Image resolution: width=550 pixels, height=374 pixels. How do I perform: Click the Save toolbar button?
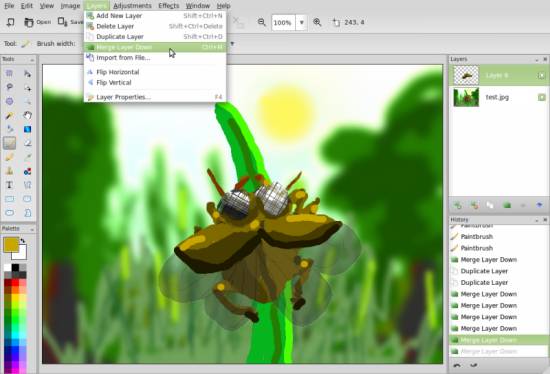click(x=70, y=22)
